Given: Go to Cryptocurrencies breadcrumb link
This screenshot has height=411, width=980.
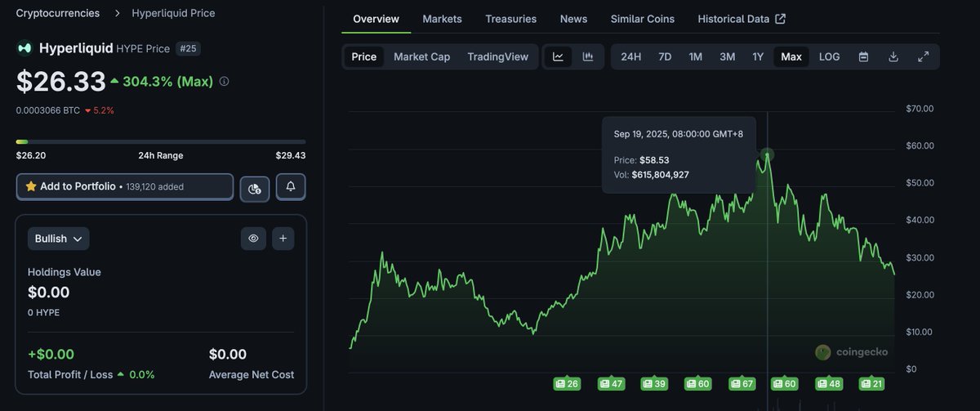Looking at the screenshot, I should pos(58,13).
